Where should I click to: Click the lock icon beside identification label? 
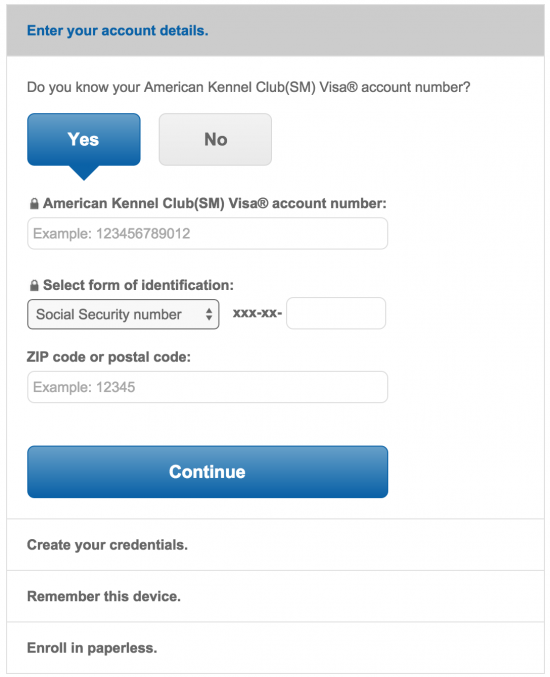34,285
